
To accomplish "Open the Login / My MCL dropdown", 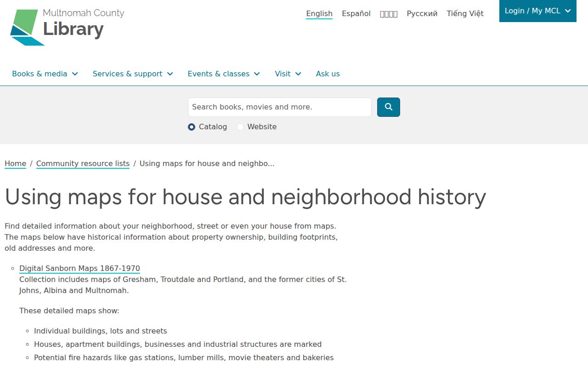I will coord(538,11).
